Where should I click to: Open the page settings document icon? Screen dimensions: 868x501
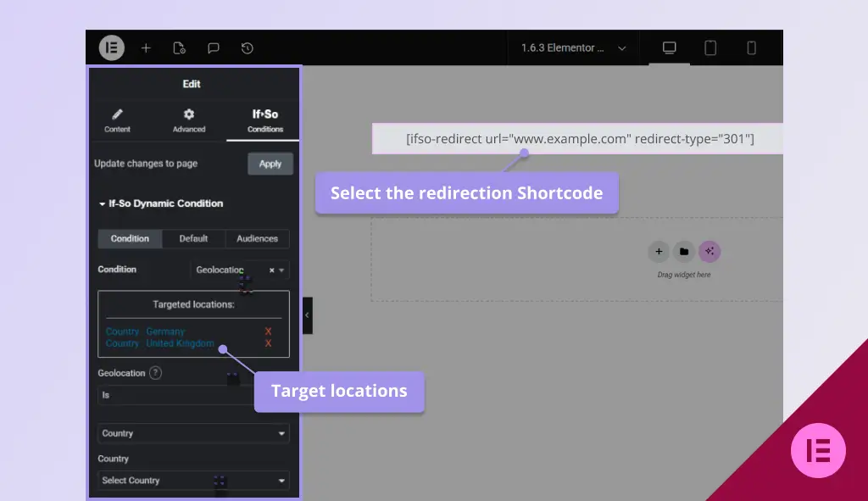pyautogui.click(x=179, y=47)
